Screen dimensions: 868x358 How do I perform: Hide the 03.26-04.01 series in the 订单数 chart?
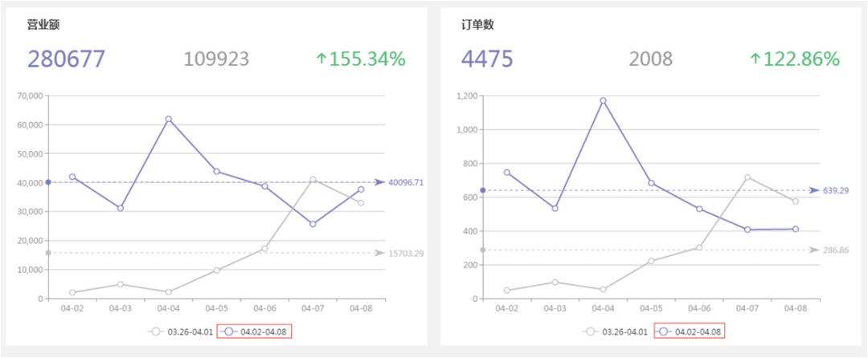pyautogui.click(x=615, y=331)
